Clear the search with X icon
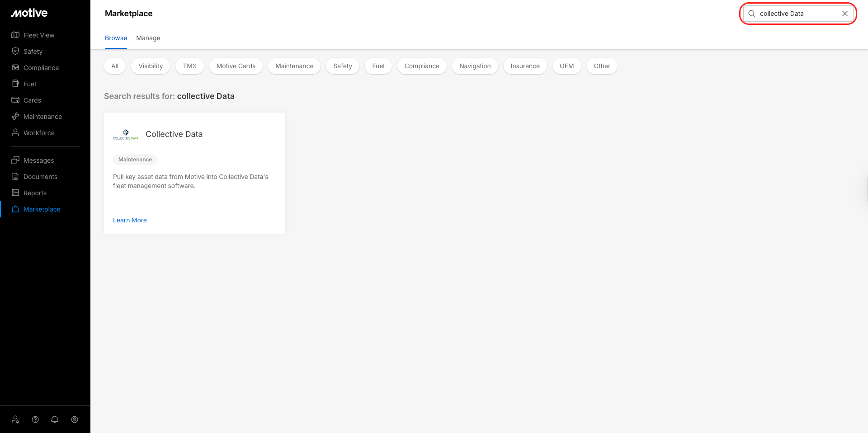This screenshot has width=868, height=433. pos(845,14)
